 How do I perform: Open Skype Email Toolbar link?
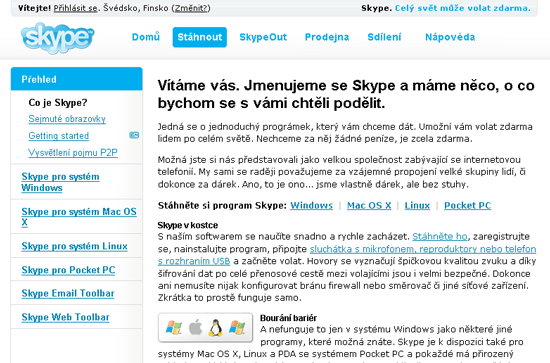point(68,293)
